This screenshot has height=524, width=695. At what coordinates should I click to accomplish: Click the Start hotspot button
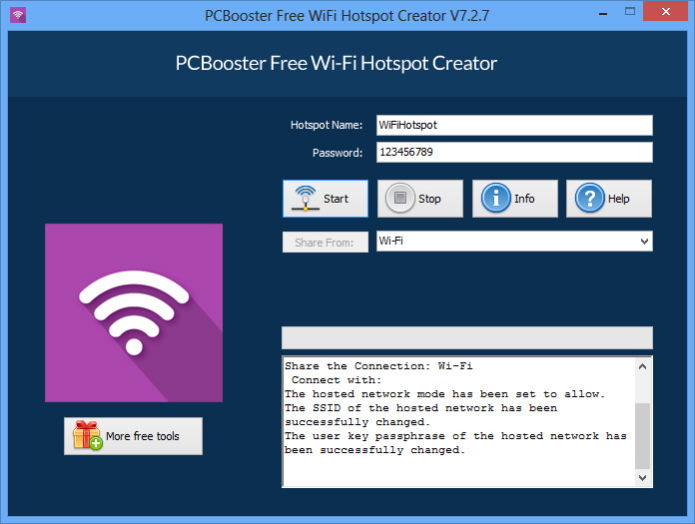(325, 199)
